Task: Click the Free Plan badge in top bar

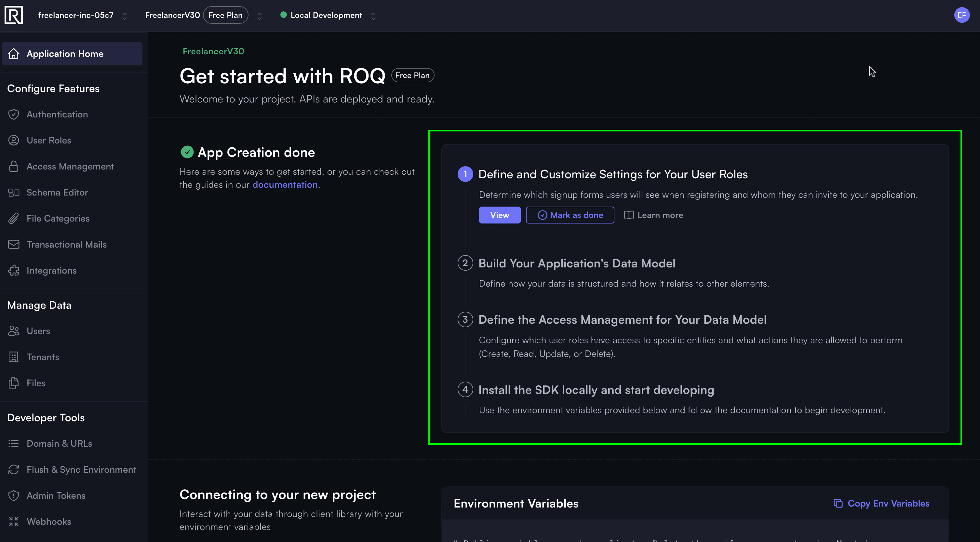Action: 226,15
